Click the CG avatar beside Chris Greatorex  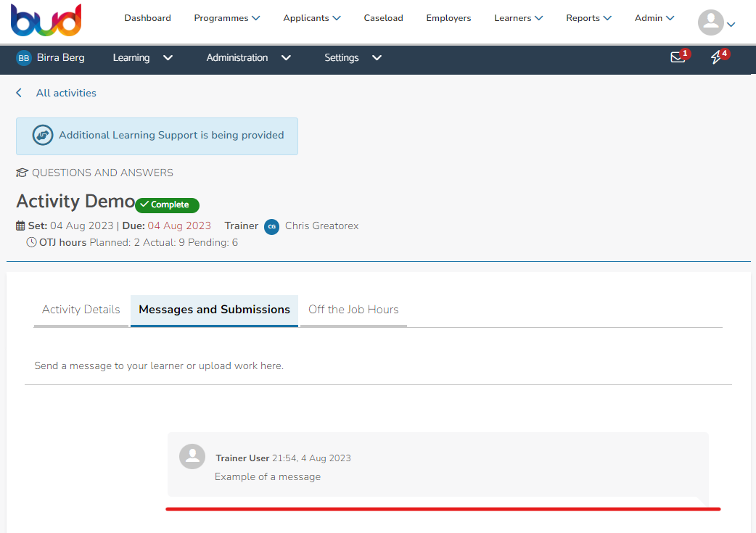pos(271,226)
